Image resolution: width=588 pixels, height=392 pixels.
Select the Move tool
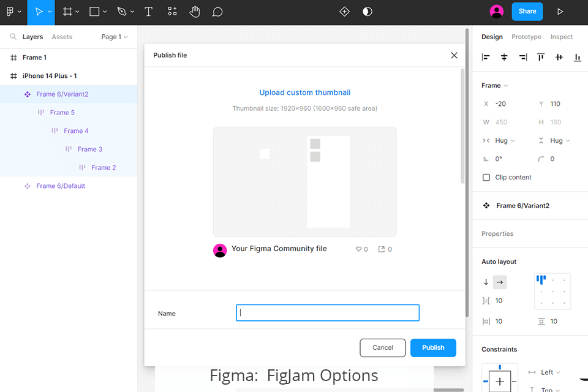tap(39, 12)
